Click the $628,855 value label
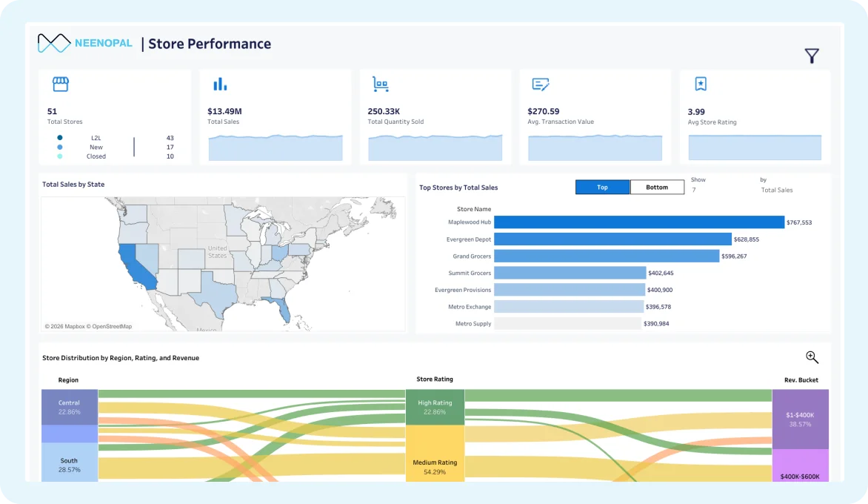 click(747, 239)
